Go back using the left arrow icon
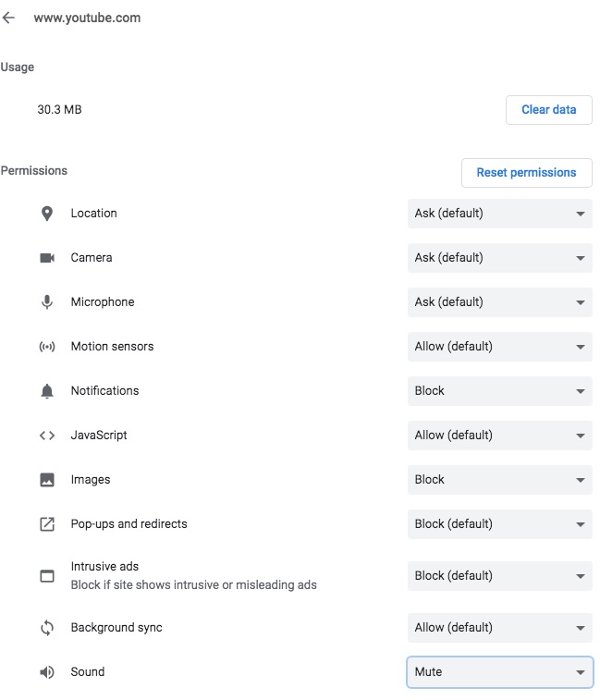The image size is (600, 700). 8,18
